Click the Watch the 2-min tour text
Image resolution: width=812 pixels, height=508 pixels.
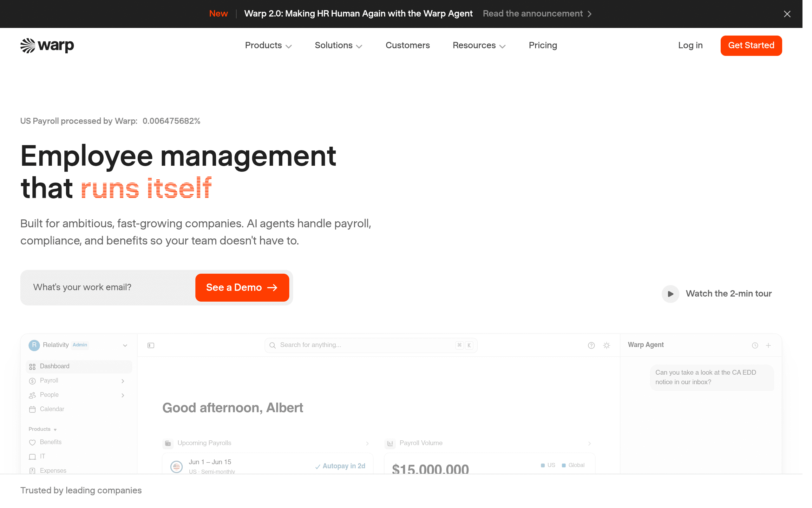[729, 294]
